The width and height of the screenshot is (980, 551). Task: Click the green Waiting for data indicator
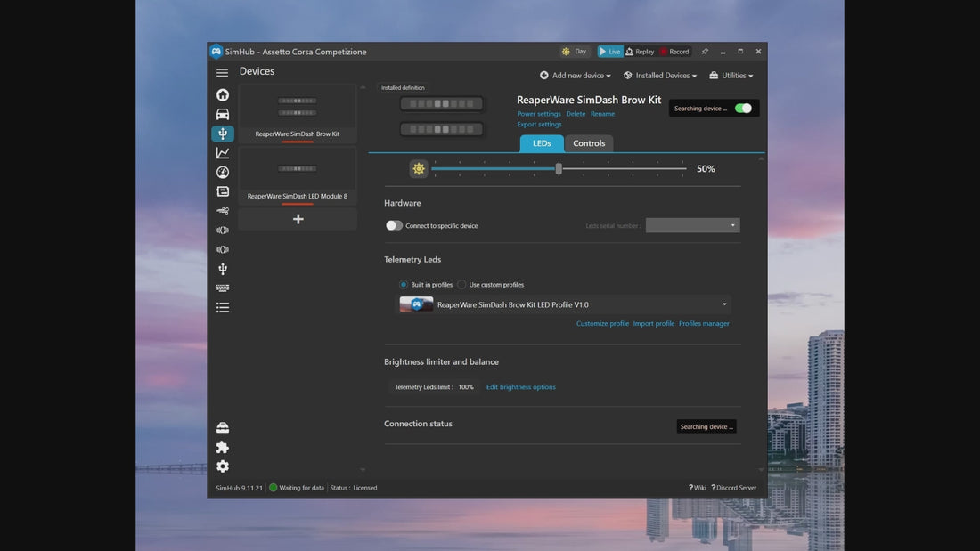(x=274, y=488)
